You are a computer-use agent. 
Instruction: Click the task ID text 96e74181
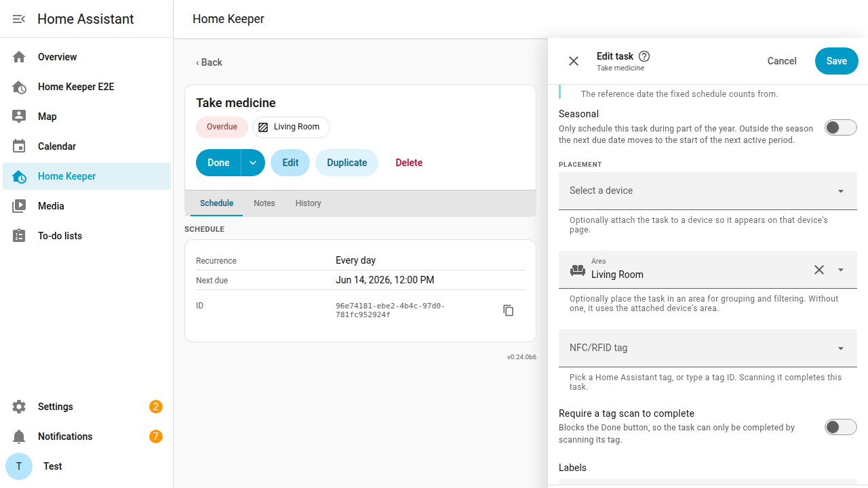tap(391, 310)
